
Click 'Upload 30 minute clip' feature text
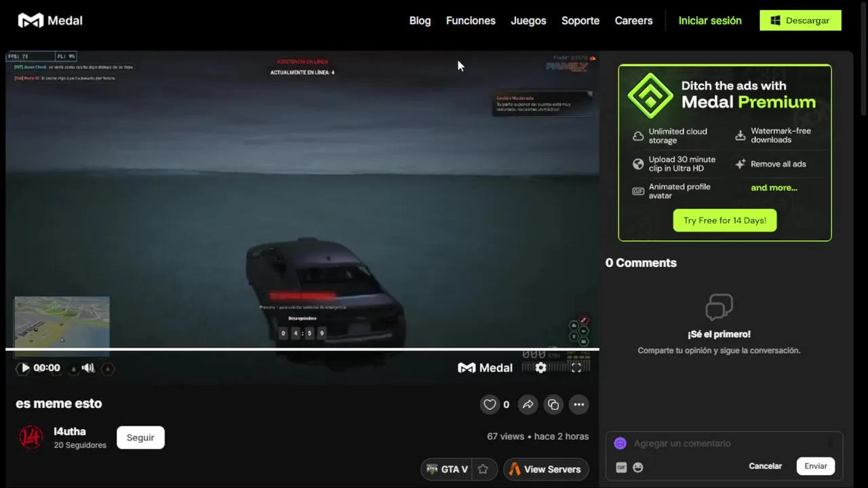pyautogui.click(x=682, y=164)
